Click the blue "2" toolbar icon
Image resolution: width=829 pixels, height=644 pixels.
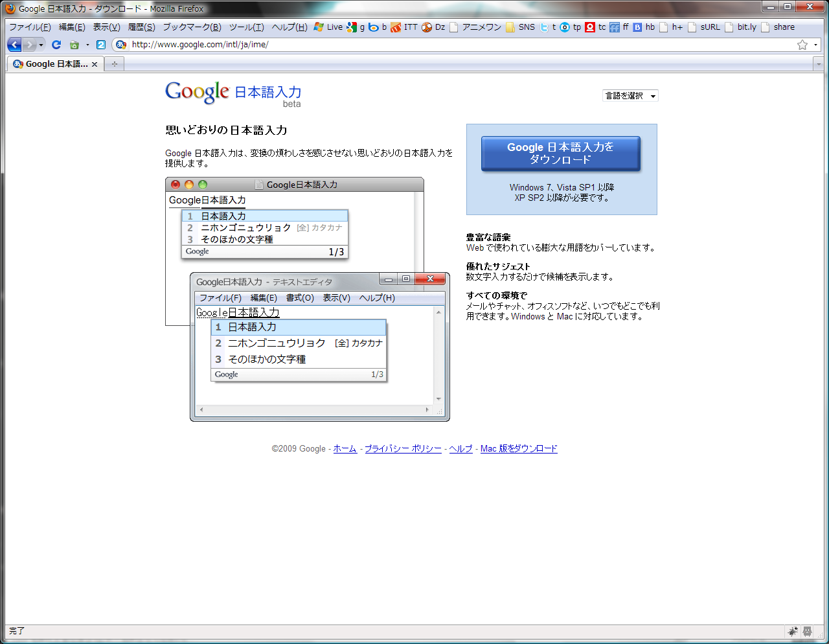coord(100,45)
